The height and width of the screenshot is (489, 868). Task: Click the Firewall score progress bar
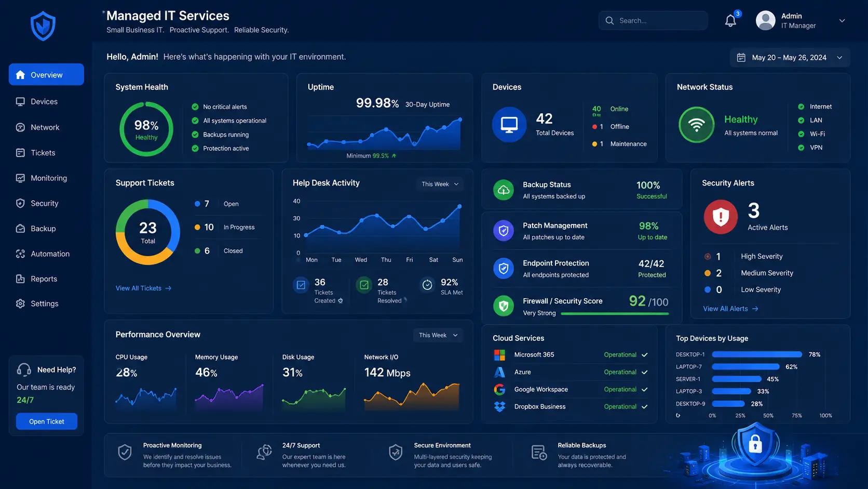tap(615, 314)
